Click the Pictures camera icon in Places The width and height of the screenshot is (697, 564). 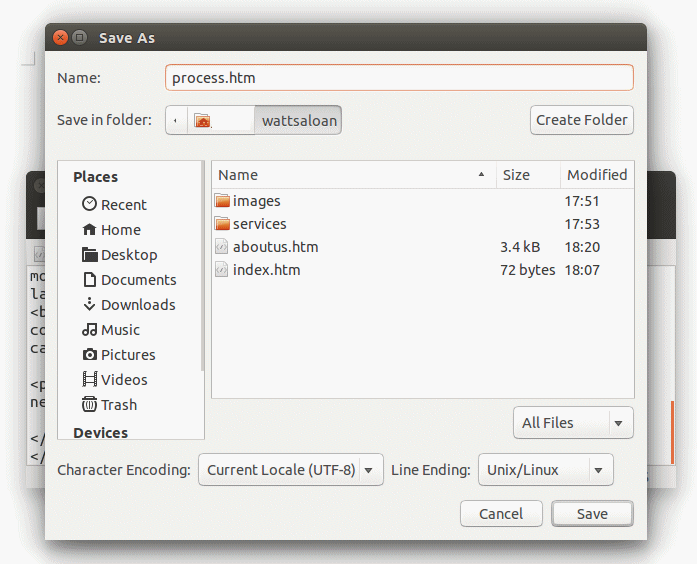pos(89,355)
